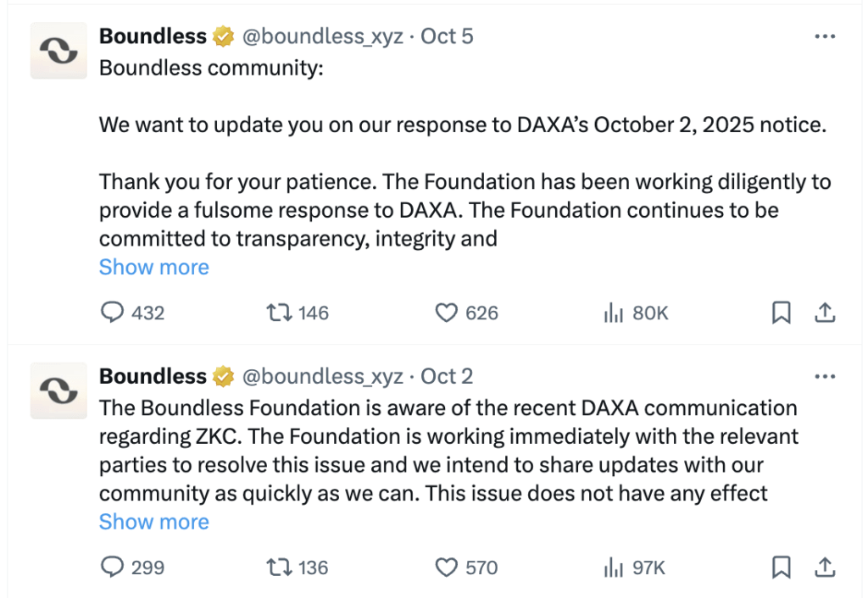View replies on the tweet with 299 comments
The width and height of the screenshot is (868, 598).
coord(113,568)
